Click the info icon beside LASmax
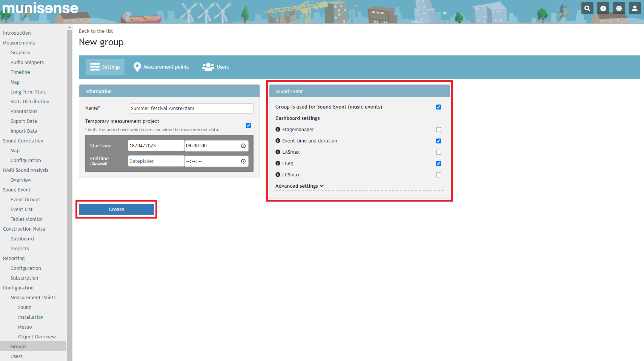This screenshot has width=644, height=361. point(278,152)
